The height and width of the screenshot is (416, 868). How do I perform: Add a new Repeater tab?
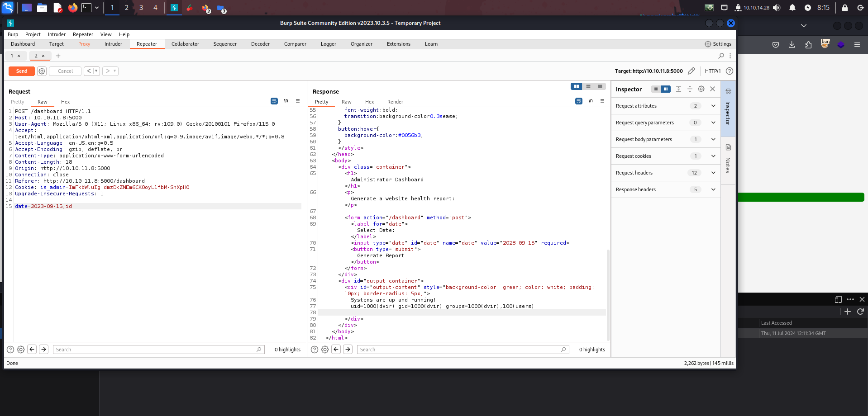58,56
